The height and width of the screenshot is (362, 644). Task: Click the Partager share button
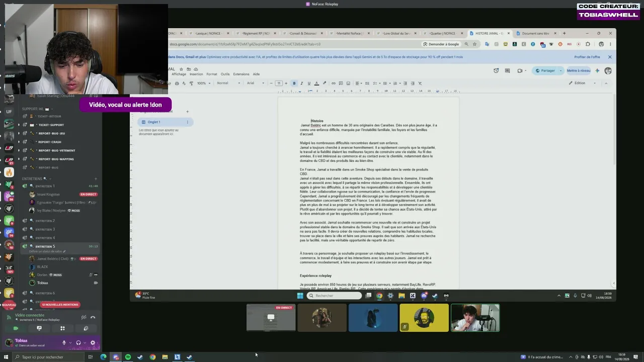(x=545, y=70)
